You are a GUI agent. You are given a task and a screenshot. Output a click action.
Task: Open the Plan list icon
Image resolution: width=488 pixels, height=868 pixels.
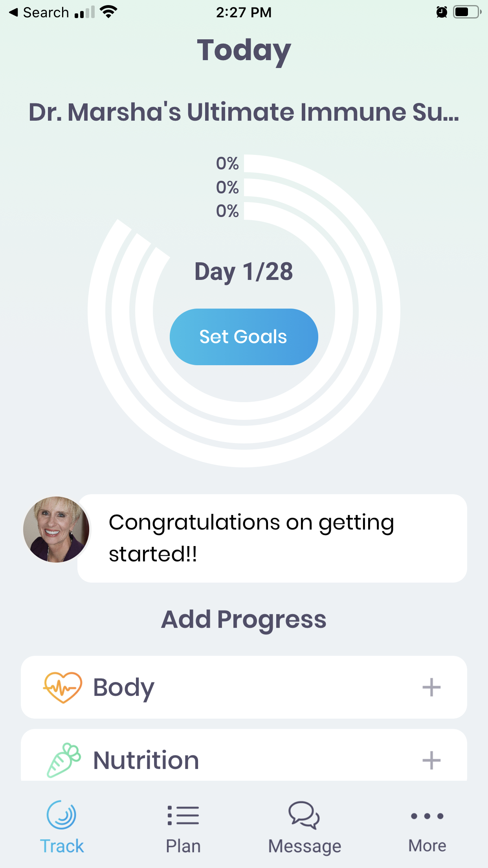click(183, 815)
